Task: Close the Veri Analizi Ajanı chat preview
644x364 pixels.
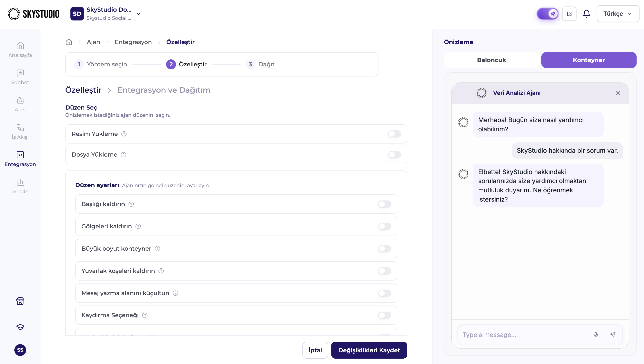Action: 618,93
